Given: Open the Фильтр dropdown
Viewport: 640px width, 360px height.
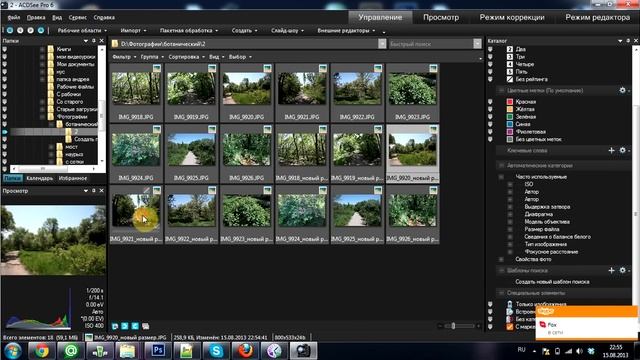Looking at the screenshot, I should (x=124, y=57).
